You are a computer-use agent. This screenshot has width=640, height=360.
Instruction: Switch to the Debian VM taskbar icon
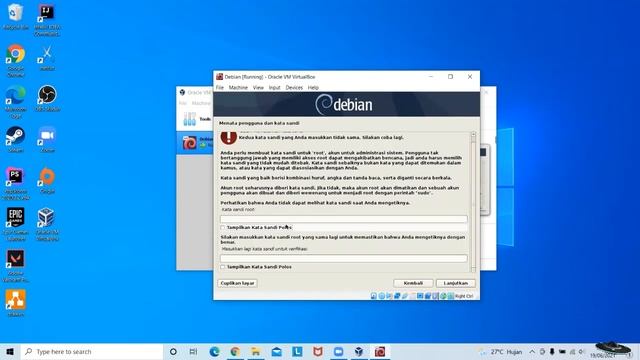click(x=380, y=351)
